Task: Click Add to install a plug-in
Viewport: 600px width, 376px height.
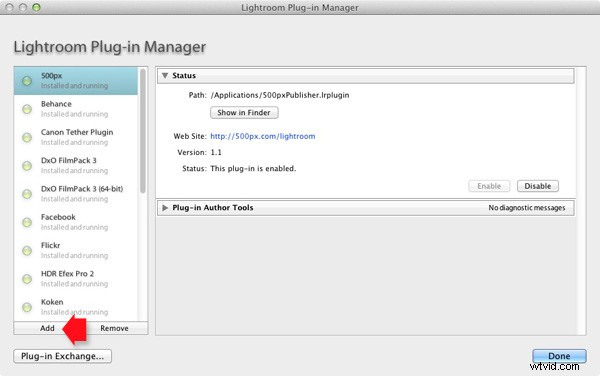Action: [x=47, y=328]
